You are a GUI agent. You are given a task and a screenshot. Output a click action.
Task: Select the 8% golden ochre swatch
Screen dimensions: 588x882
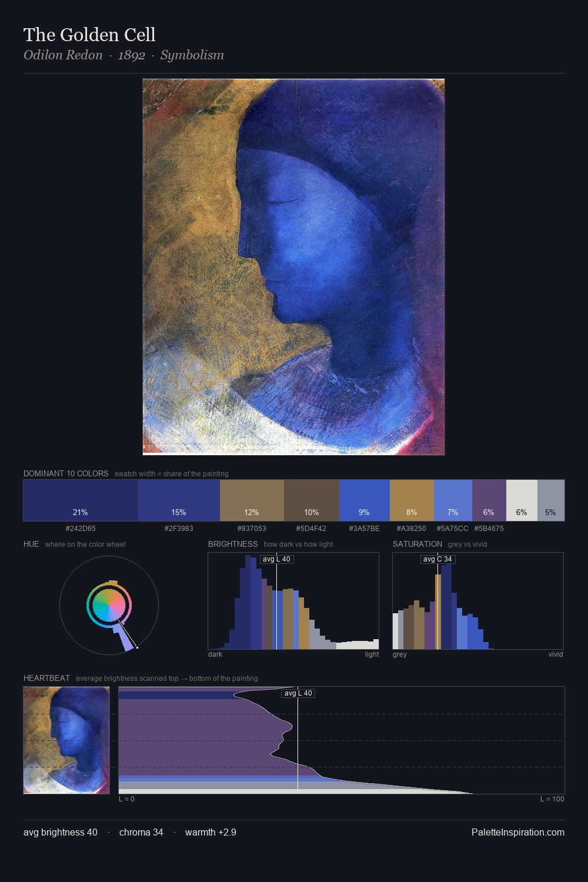(412, 500)
